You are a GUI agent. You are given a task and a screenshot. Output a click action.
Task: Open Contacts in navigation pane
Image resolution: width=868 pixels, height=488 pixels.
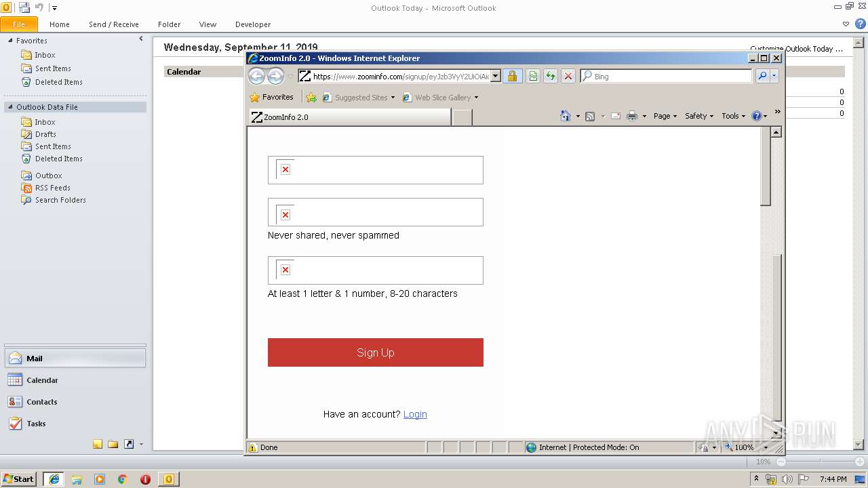pos(75,402)
